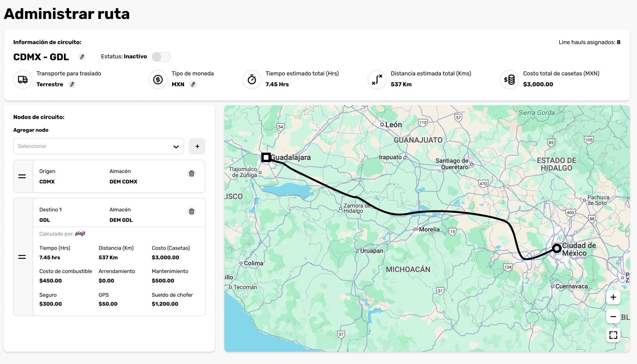Click the stopwatch estimated time icon

tap(252, 79)
